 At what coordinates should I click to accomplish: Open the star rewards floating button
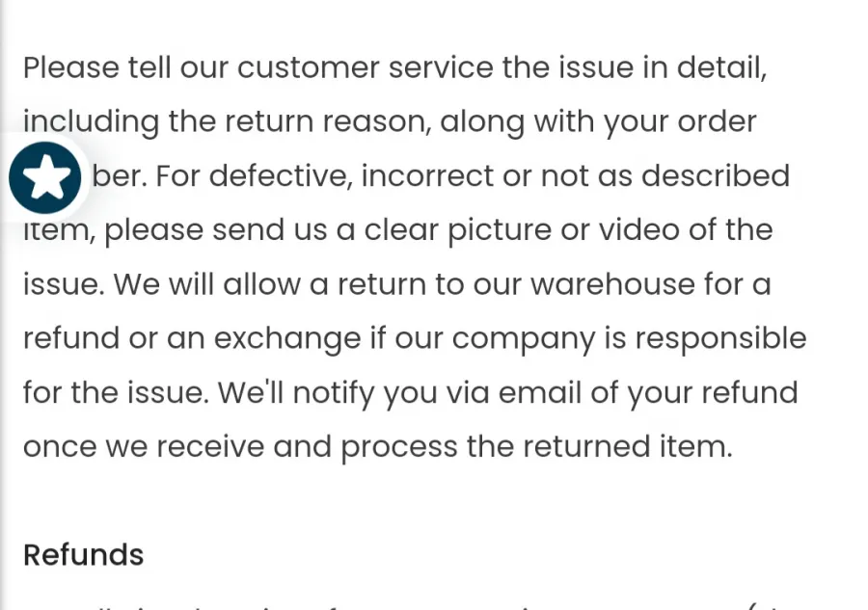click(x=44, y=177)
